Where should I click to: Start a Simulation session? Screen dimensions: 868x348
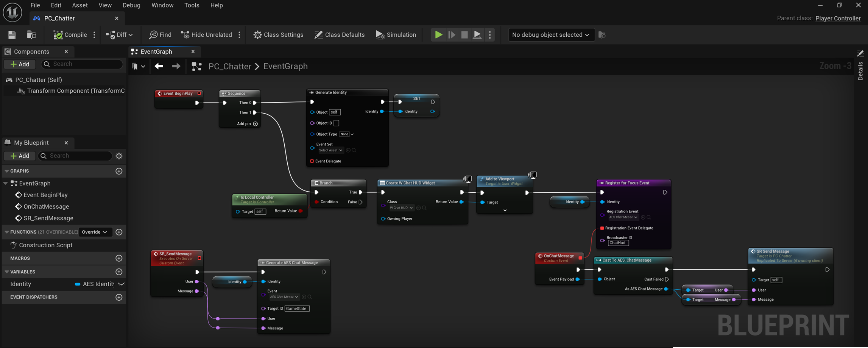pos(396,34)
